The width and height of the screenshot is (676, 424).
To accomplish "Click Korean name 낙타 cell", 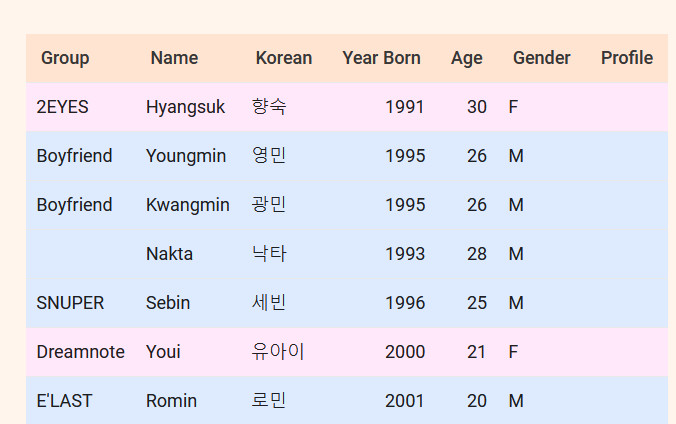I will [x=269, y=254].
